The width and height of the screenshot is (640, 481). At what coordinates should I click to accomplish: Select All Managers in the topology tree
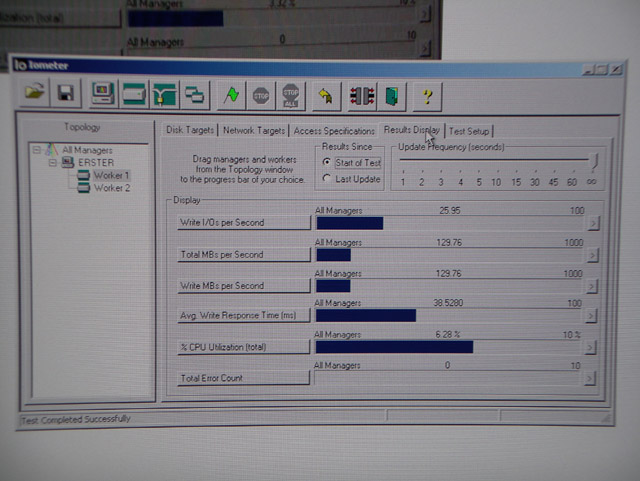(87, 150)
